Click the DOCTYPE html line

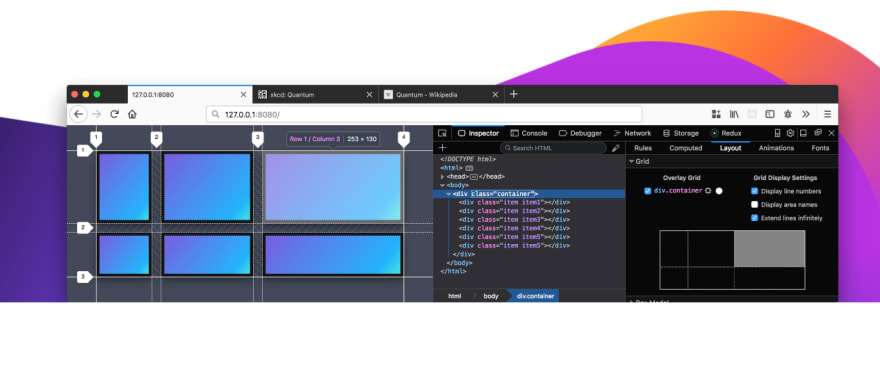pos(468,159)
